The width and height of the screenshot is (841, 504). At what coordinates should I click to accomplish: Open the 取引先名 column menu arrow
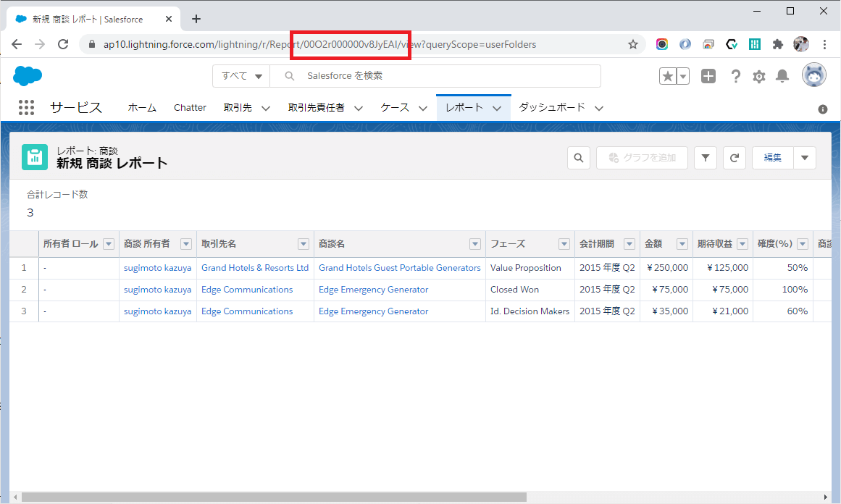tap(304, 244)
